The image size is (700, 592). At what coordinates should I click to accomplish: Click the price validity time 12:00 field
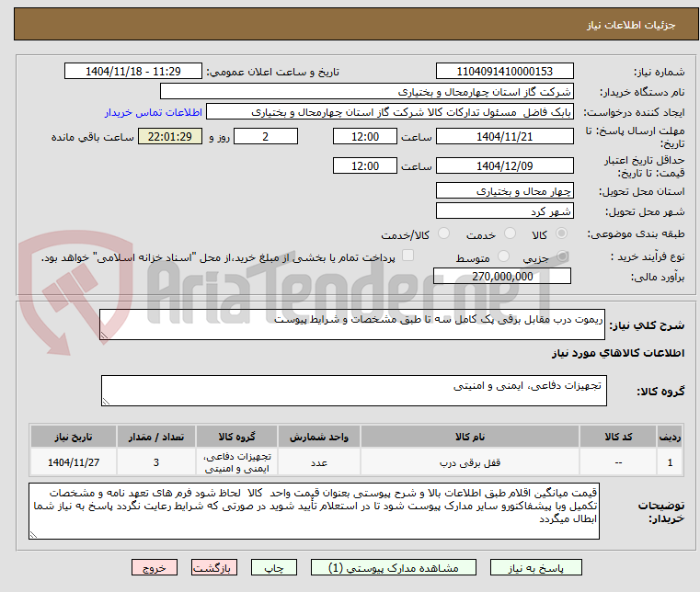point(365,165)
